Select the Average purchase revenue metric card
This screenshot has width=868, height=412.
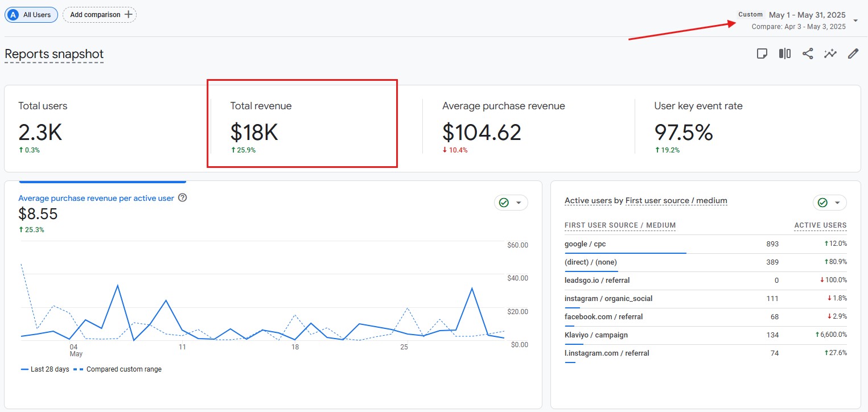529,129
